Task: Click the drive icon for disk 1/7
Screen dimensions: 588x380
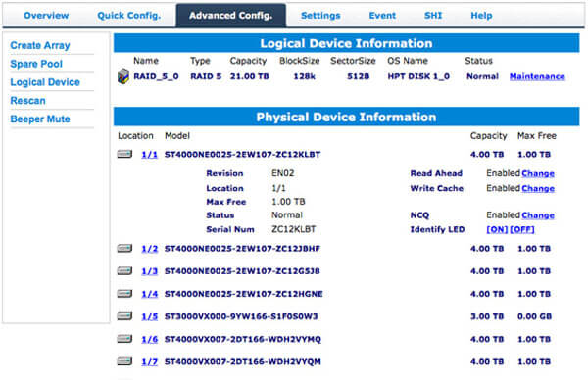Action: pos(124,361)
